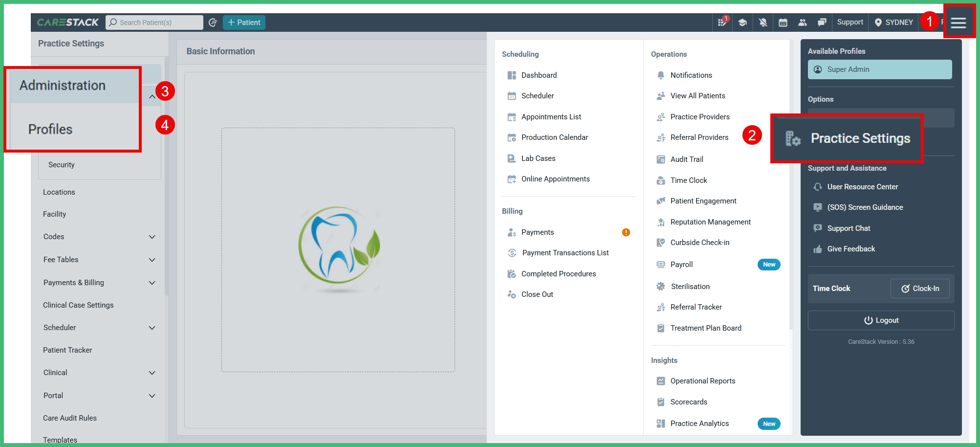The height and width of the screenshot is (447, 980).
Task: Click the recently viewed patients icon beside search
Action: tap(213, 22)
